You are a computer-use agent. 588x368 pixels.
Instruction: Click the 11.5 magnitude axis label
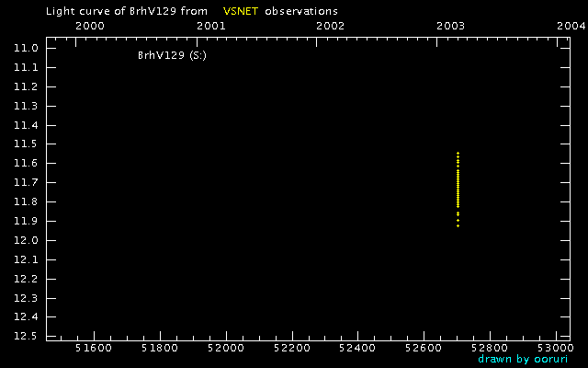click(x=25, y=144)
